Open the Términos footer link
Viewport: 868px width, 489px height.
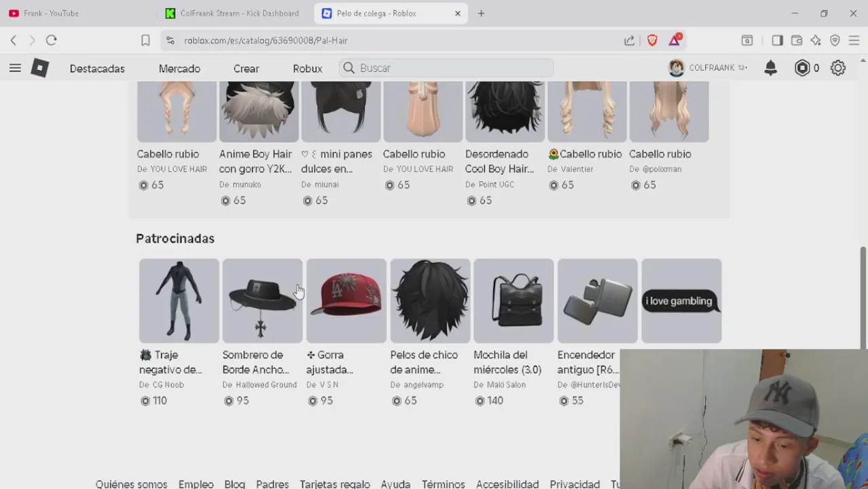(x=443, y=484)
